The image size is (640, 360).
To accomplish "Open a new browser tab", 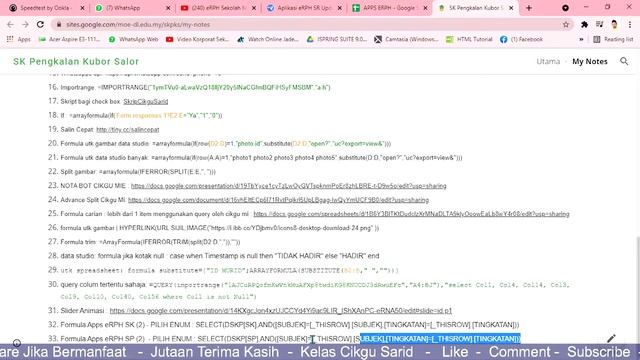I will [529, 8].
